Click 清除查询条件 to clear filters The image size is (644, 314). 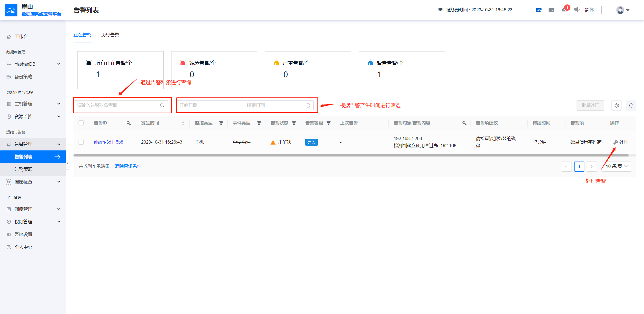(128, 166)
